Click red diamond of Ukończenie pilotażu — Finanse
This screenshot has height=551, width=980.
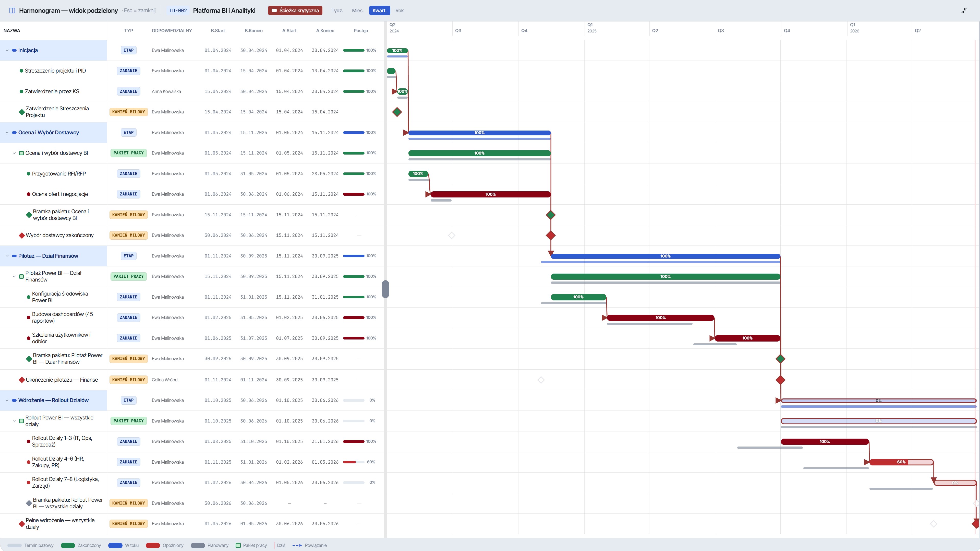(x=22, y=380)
